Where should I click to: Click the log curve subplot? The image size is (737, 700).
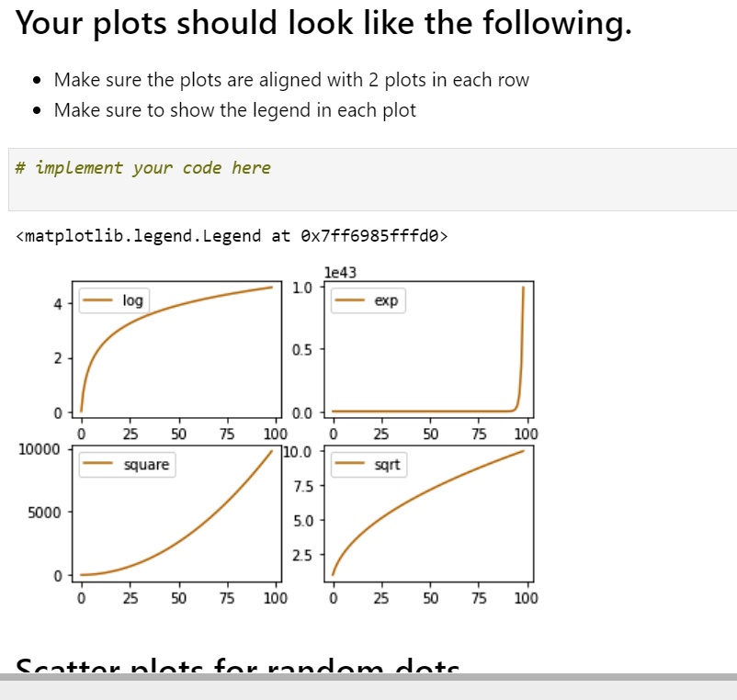point(176,349)
